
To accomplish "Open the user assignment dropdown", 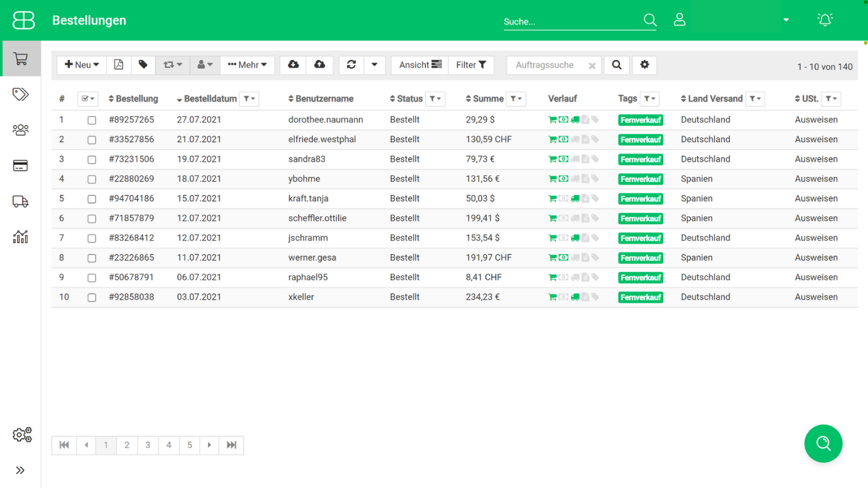I will 205,65.
